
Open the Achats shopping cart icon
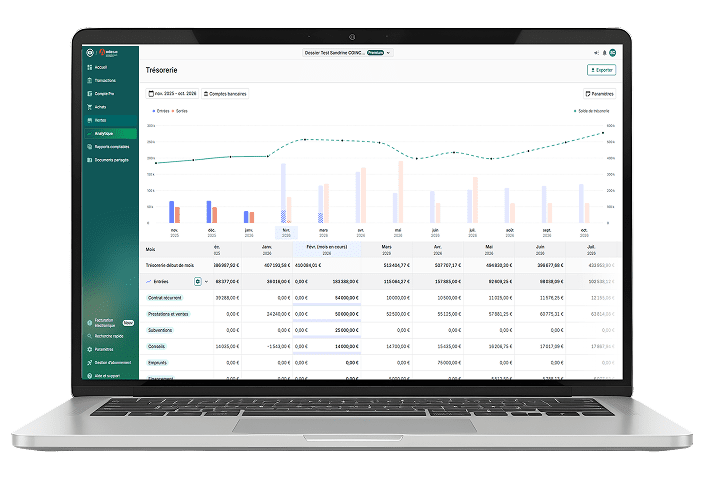(x=89, y=107)
